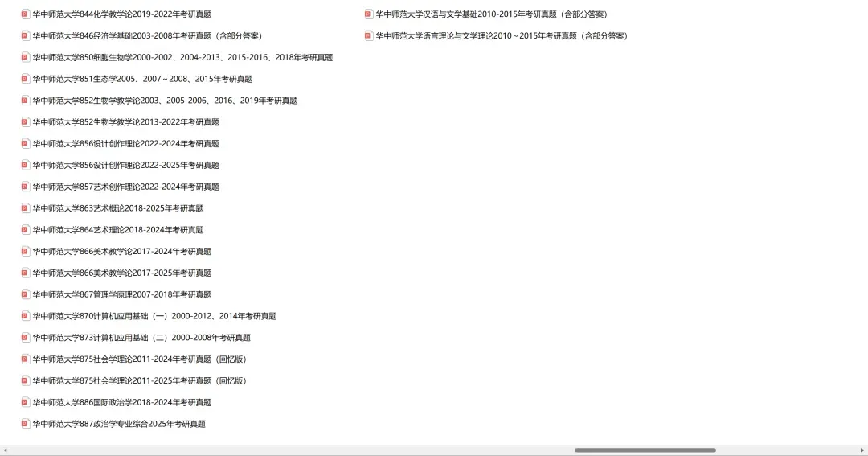Click the PDF icon beside 852生物学教学论2003、2005-2006
868x456 pixels.
[x=25, y=101]
